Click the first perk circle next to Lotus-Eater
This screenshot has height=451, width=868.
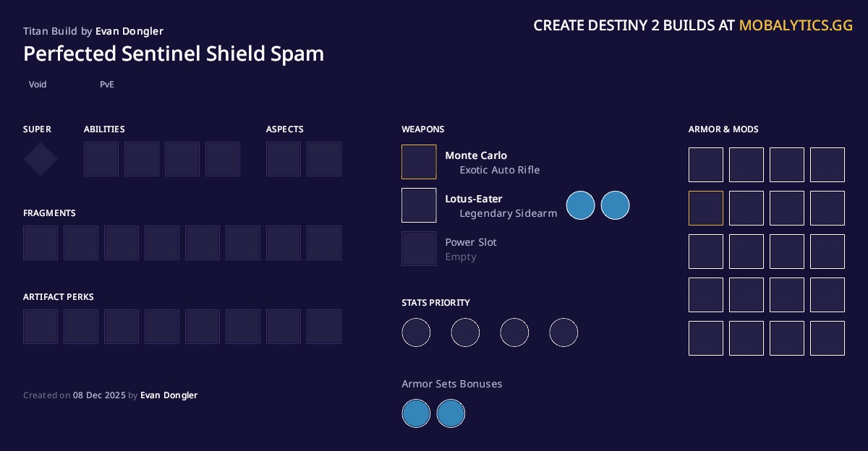[580, 205]
